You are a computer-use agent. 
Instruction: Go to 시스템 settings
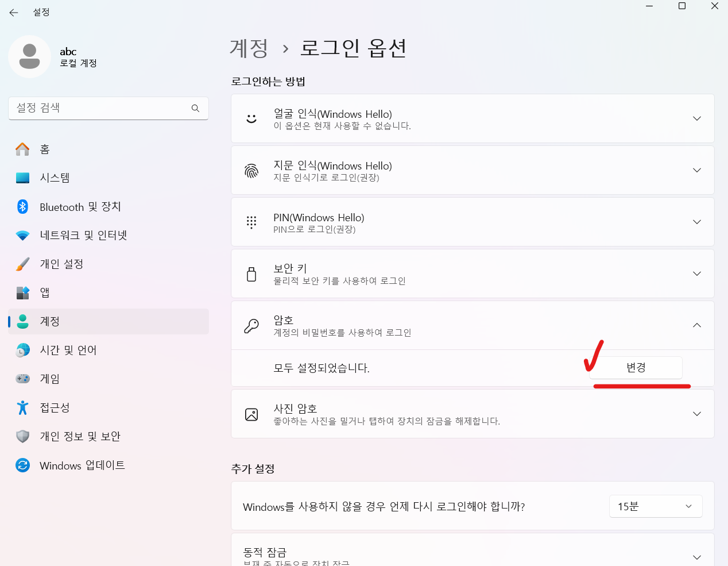[x=109, y=178]
